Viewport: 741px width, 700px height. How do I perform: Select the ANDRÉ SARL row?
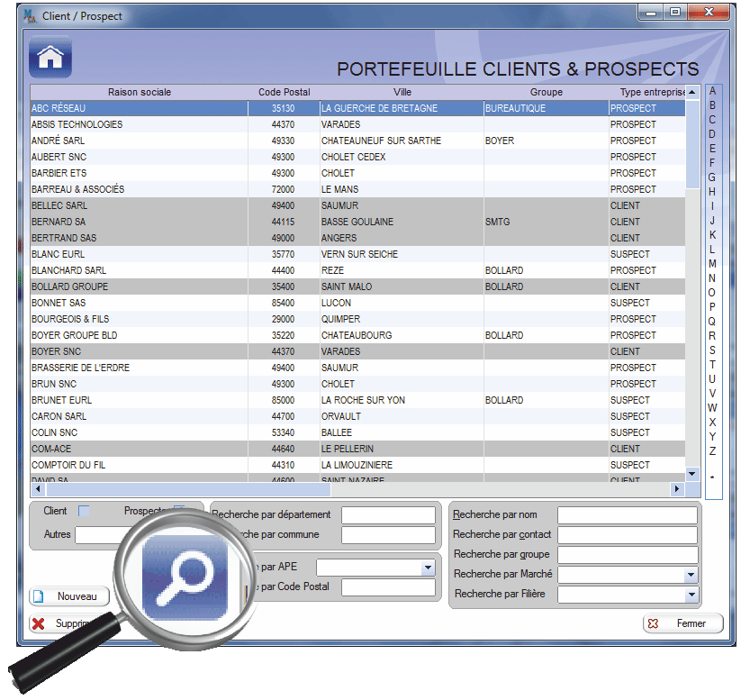click(x=357, y=141)
